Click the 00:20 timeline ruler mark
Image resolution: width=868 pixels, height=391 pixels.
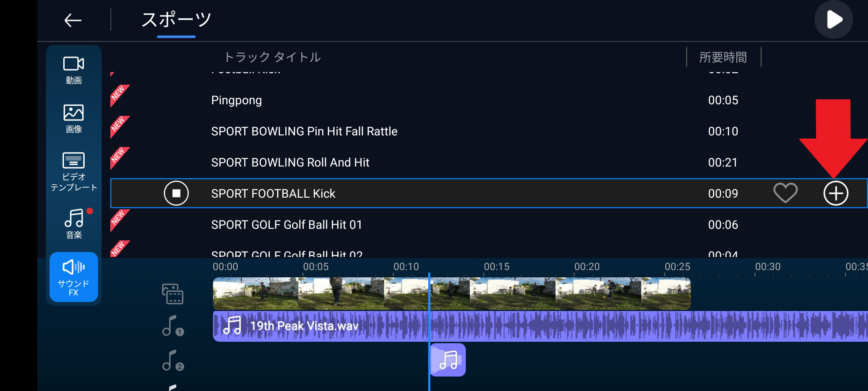coord(587,267)
